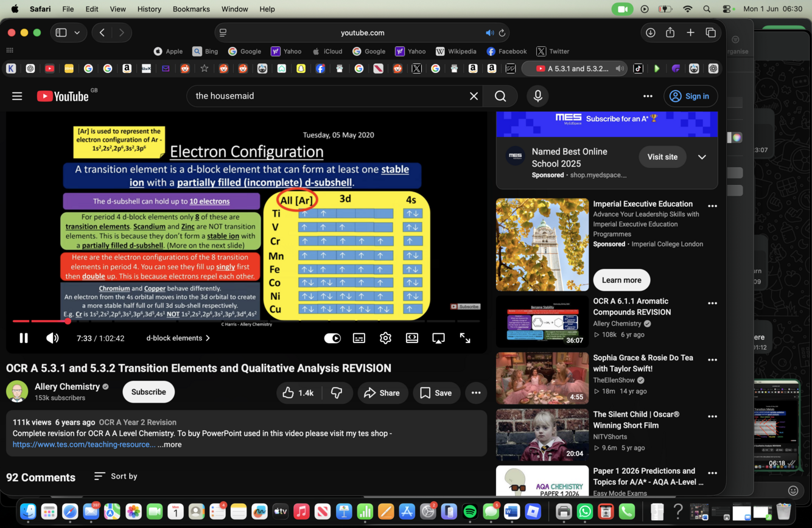812x528 pixels.
Task: Open the Bin in the Dock
Action: (x=783, y=512)
